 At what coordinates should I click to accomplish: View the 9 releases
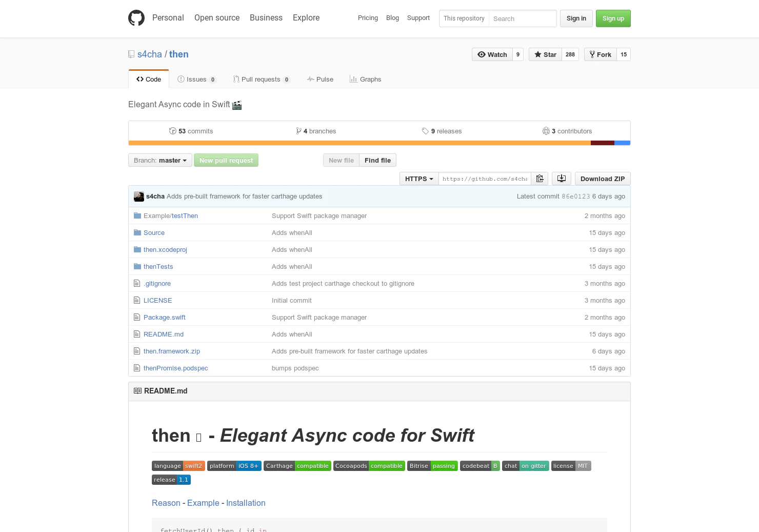coord(442,131)
